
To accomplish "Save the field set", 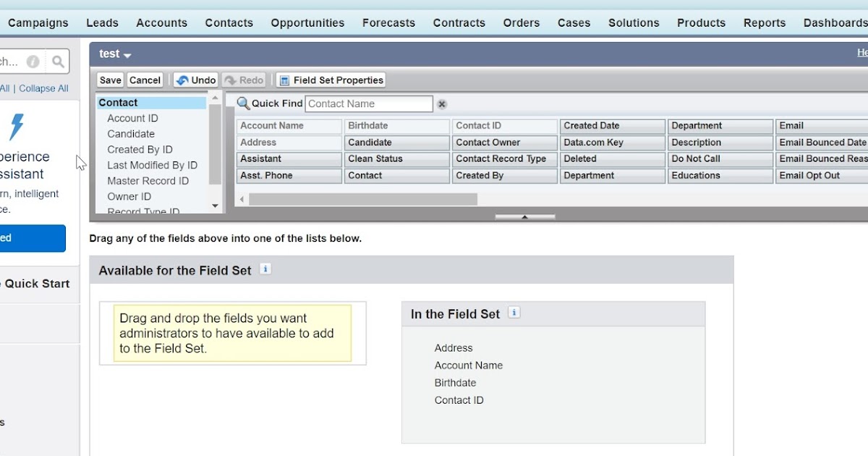I will point(109,80).
